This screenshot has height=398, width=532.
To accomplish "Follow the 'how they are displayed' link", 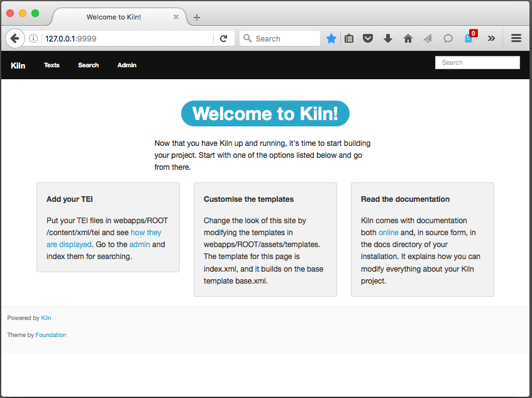I will (146, 233).
